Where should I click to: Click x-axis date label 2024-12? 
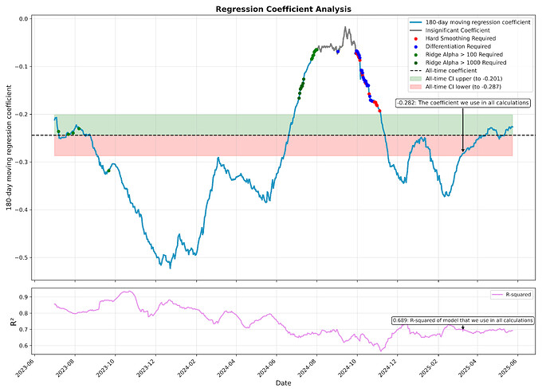pos(388,368)
